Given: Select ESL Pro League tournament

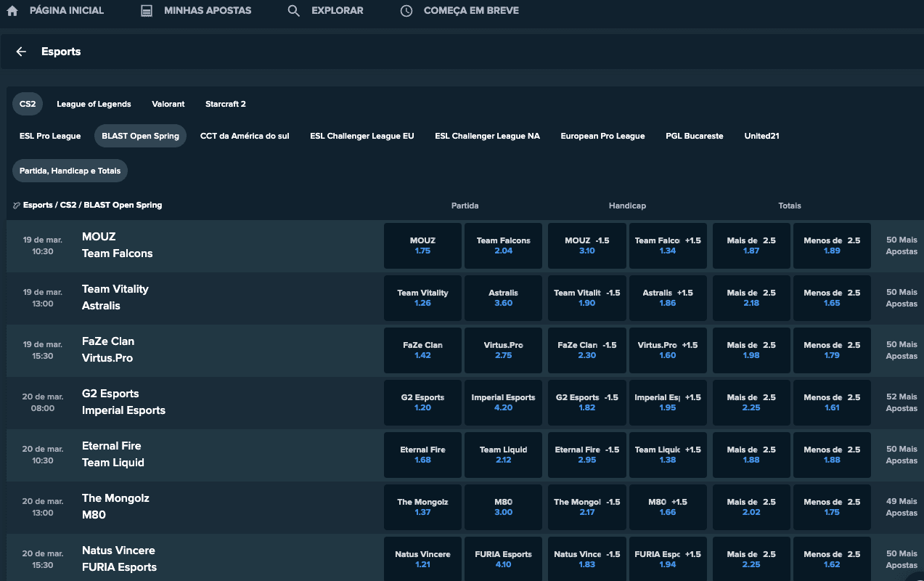Looking at the screenshot, I should (50, 136).
